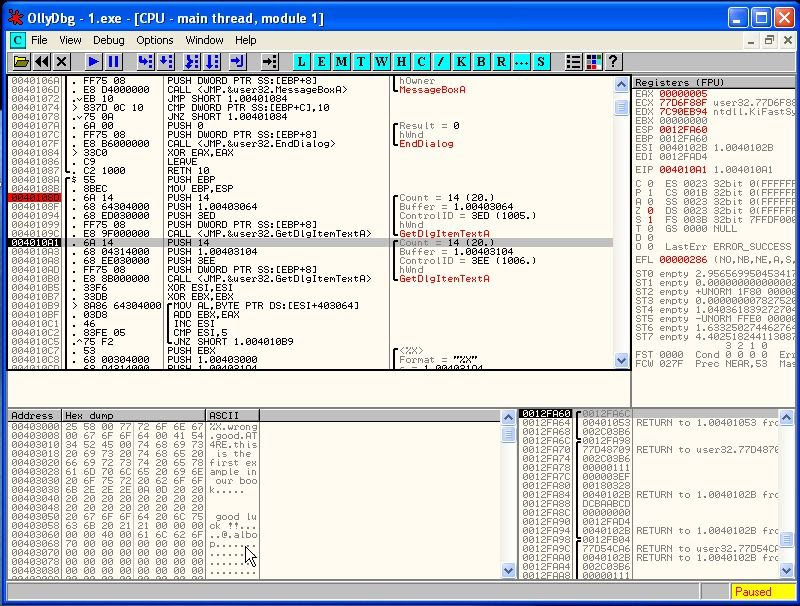Step over using the toolbar icon

point(166,62)
